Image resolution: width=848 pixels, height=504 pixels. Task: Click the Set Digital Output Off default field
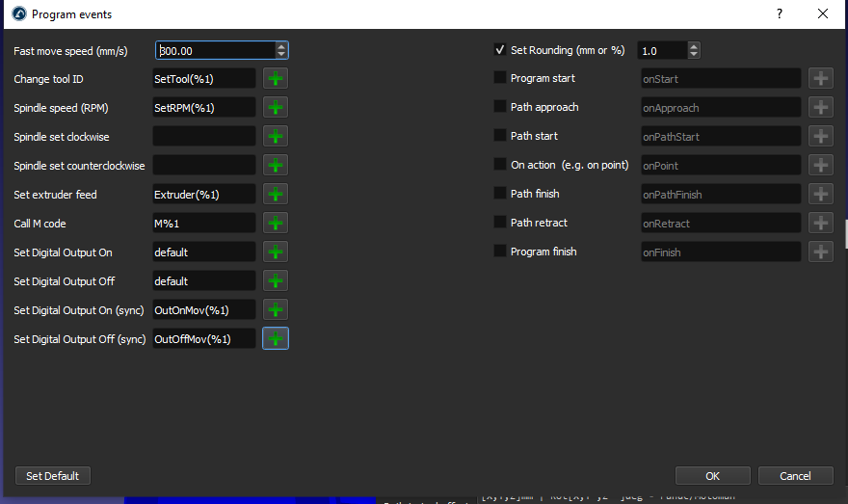(204, 281)
